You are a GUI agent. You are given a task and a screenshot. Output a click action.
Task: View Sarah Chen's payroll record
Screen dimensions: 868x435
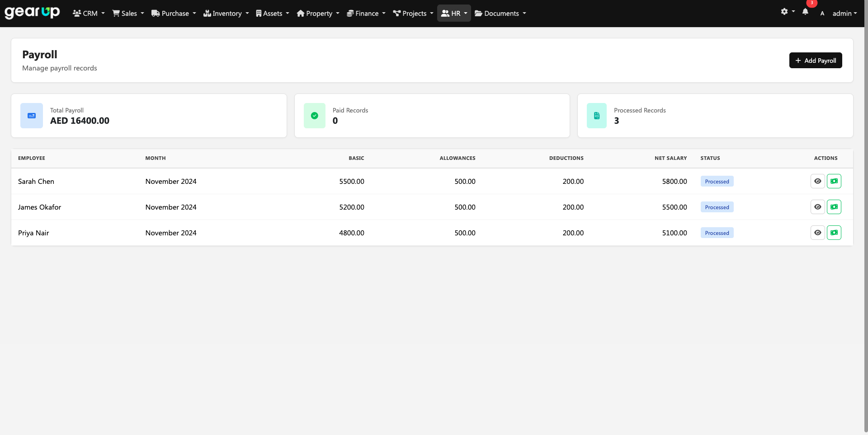(x=818, y=181)
